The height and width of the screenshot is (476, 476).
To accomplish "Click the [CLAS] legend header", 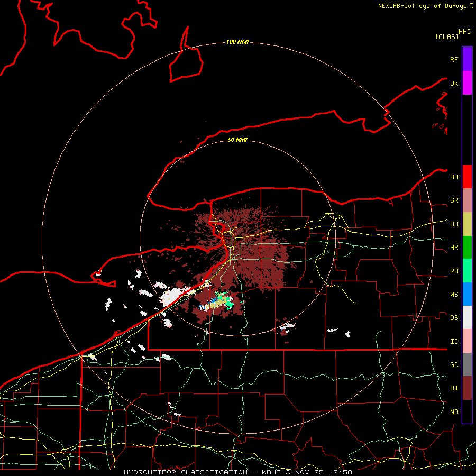I will pos(447,36).
